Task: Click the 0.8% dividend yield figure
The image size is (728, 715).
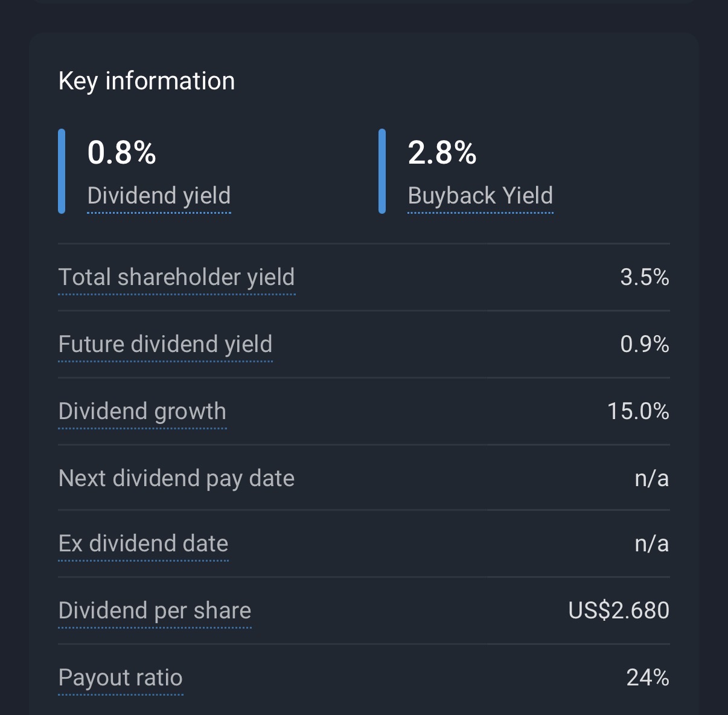Action: coord(122,152)
